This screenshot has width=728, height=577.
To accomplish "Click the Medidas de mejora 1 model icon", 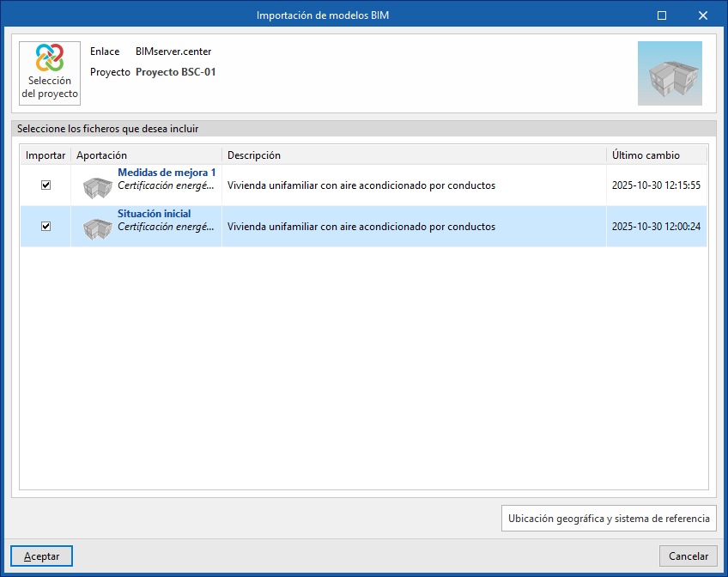I will 98,187.
